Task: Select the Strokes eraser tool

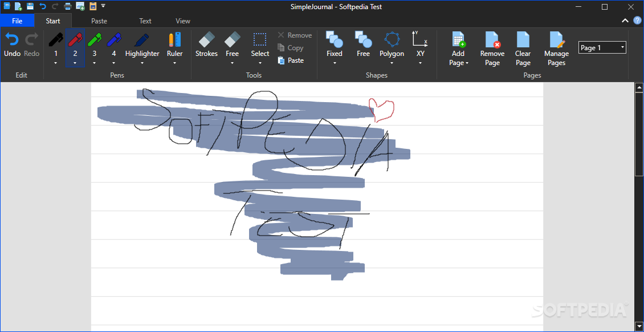Action: point(206,44)
